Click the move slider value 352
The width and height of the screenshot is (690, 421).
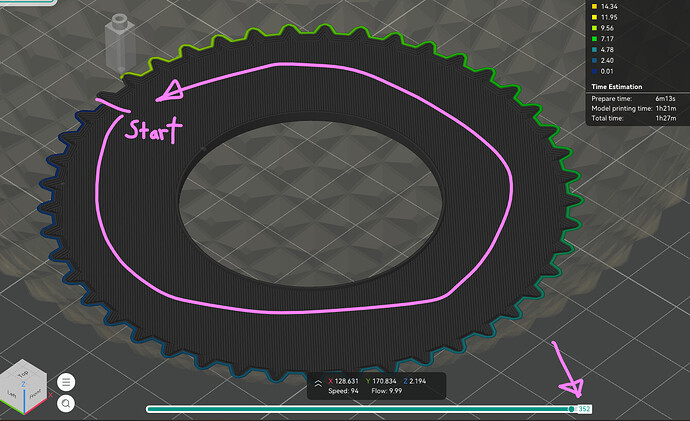(584, 409)
